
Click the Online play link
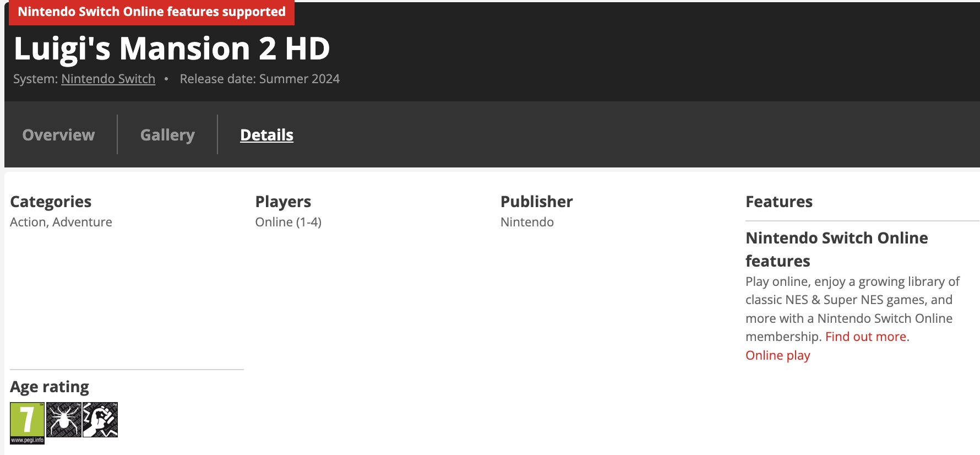point(777,355)
